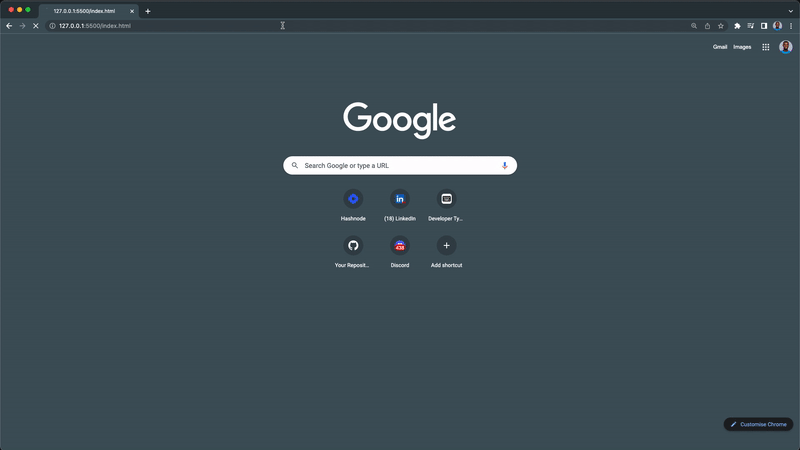Open a new tab with plus button
Image resolution: width=800 pixels, height=450 pixels.
tap(148, 11)
